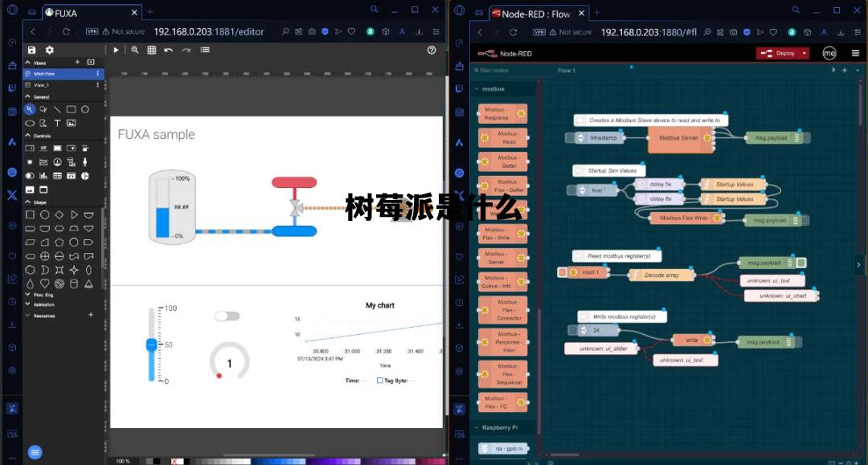This screenshot has height=465, width=868.
Task: Select the line drawing tool
Action: 57,109
